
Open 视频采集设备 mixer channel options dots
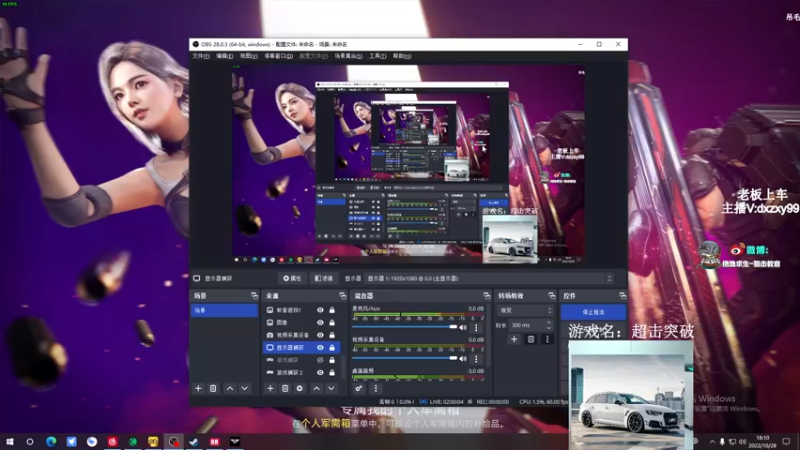pyautogui.click(x=477, y=359)
